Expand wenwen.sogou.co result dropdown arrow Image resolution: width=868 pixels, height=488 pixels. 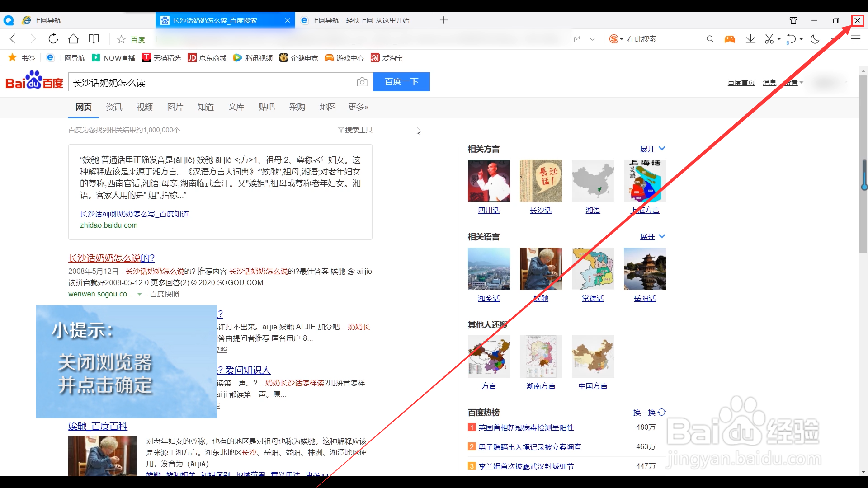[x=140, y=294]
